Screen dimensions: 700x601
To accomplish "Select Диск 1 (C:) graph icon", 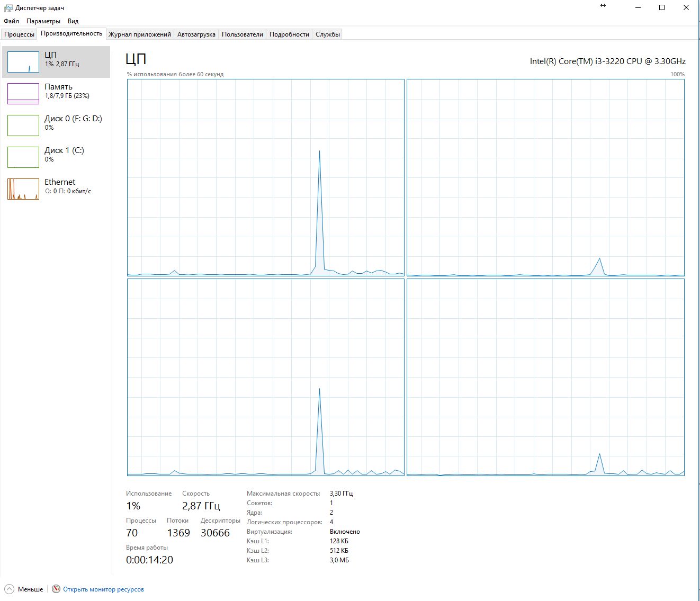I will [23, 157].
